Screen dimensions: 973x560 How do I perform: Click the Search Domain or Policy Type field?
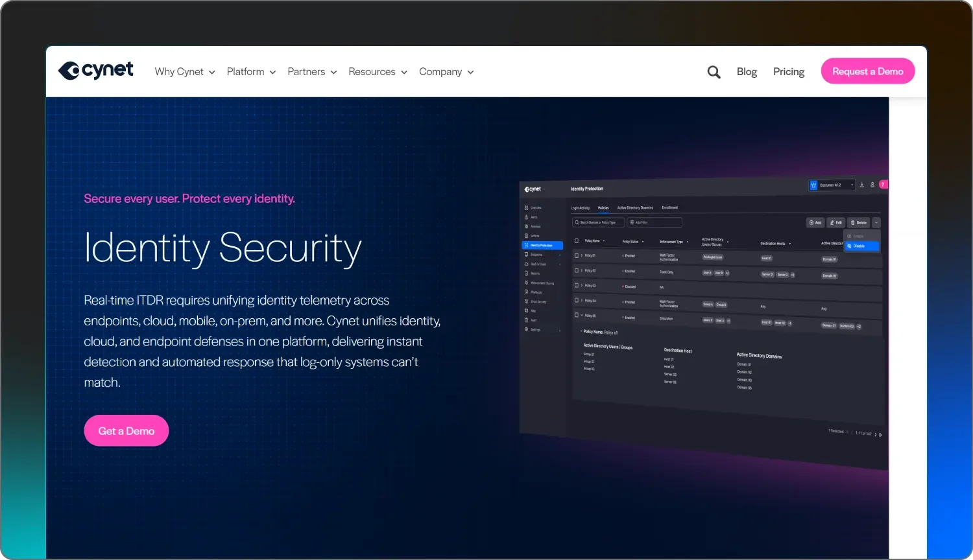(x=598, y=222)
